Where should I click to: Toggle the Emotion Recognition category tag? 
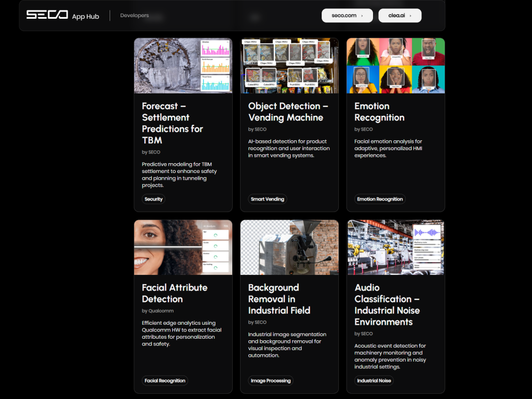click(380, 199)
